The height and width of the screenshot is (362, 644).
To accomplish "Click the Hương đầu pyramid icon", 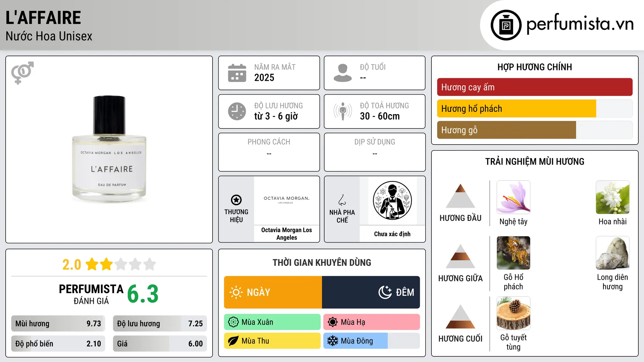I will (x=460, y=196).
